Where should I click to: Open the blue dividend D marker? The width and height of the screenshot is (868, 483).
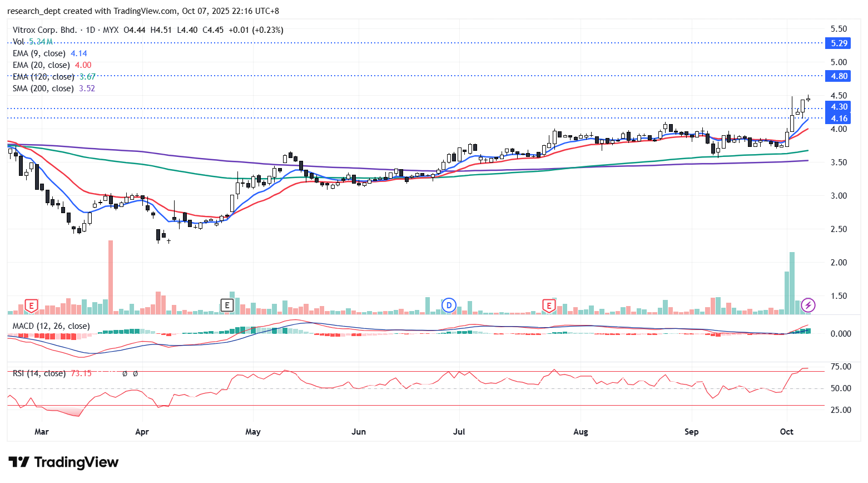(x=449, y=305)
